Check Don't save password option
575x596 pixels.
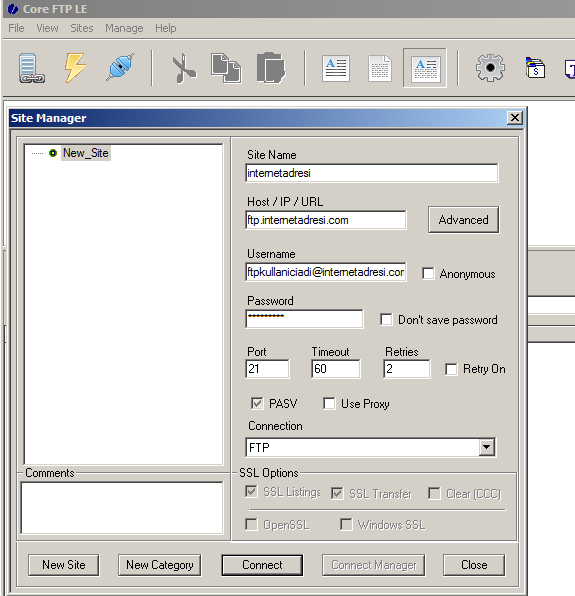click(386, 319)
